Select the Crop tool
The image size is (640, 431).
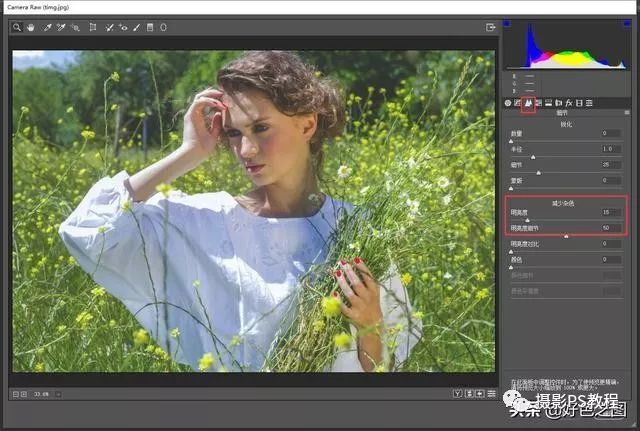point(92,27)
